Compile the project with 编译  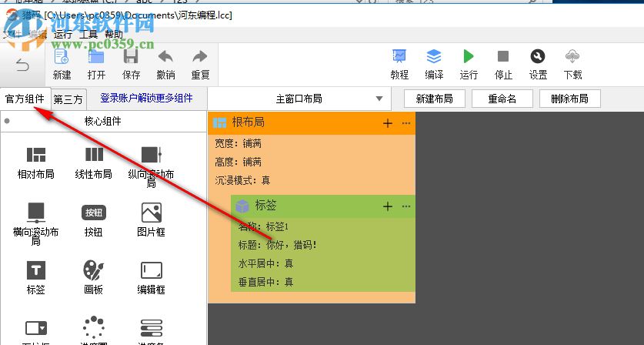pos(434,65)
